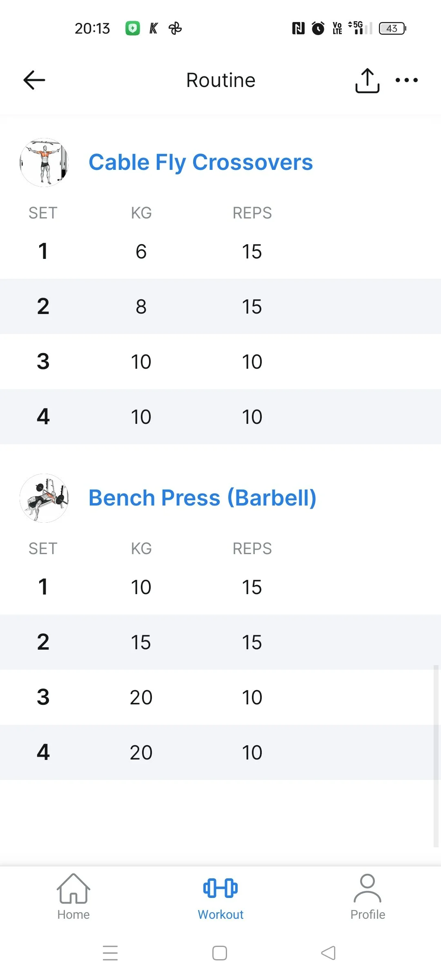Share the routine via upload icon
The height and width of the screenshot is (980, 441).
pyautogui.click(x=367, y=80)
